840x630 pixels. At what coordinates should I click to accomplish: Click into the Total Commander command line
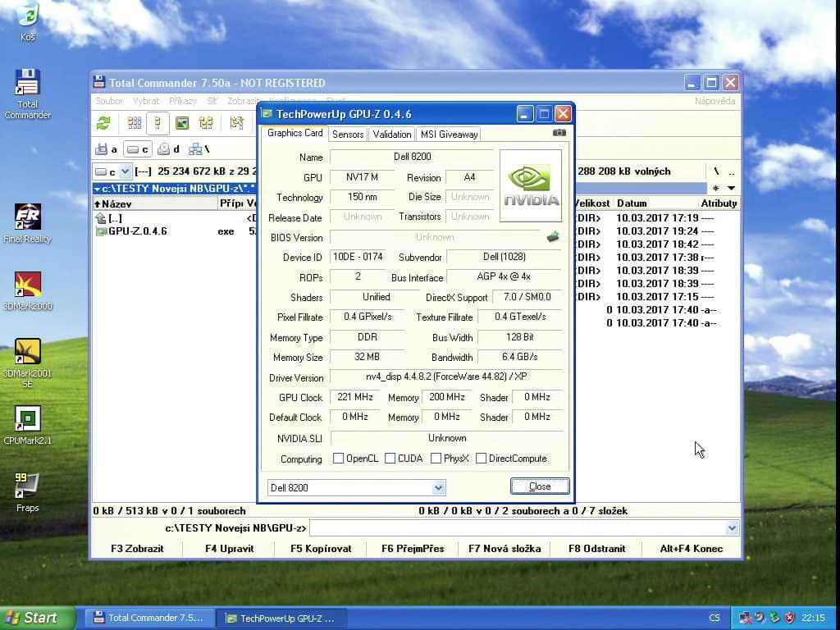[x=518, y=528]
